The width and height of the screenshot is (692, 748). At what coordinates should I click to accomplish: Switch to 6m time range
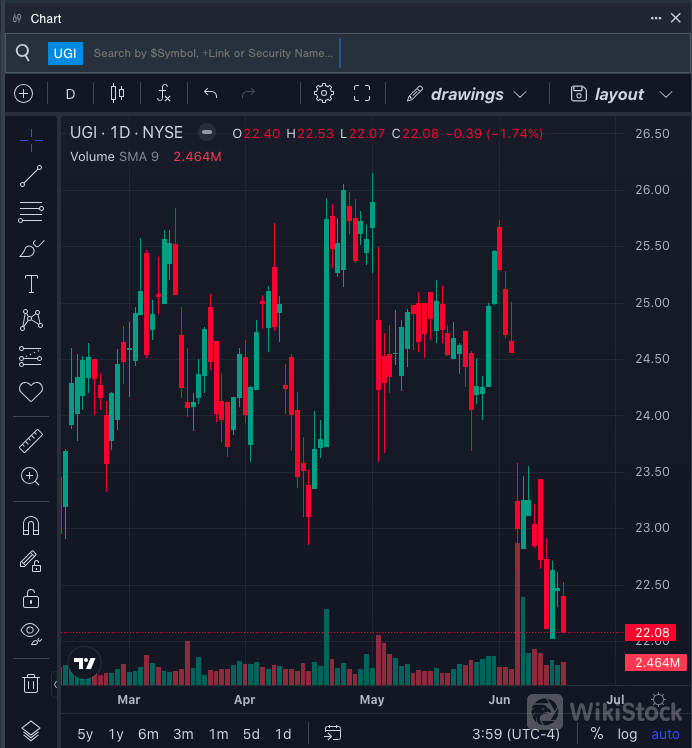coord(148,734)
